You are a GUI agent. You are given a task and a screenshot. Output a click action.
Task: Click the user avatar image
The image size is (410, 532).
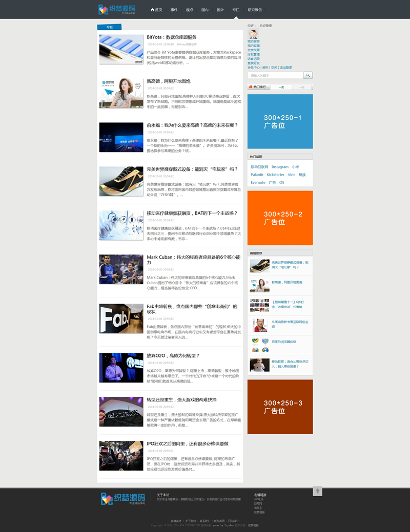(x=253, y=34)
